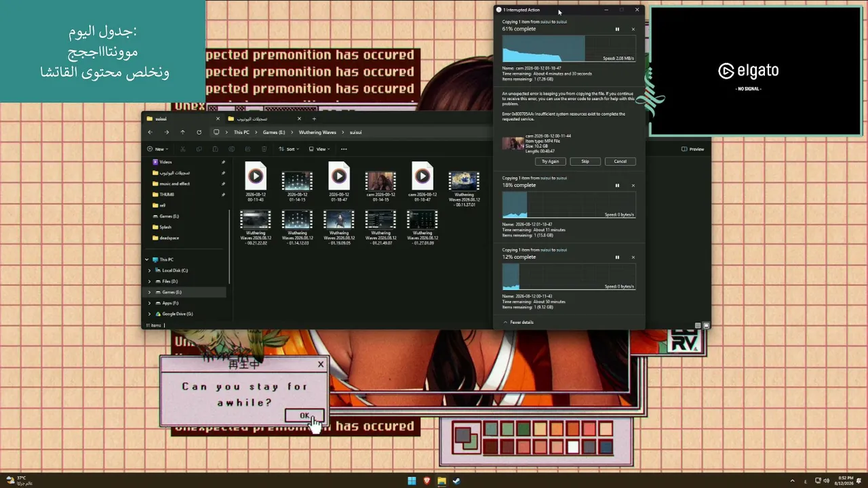Screen dimensions: 868x488
Task: Open Brave browser from taskbar
Action: pyautogui.click(x=427, y=481)
